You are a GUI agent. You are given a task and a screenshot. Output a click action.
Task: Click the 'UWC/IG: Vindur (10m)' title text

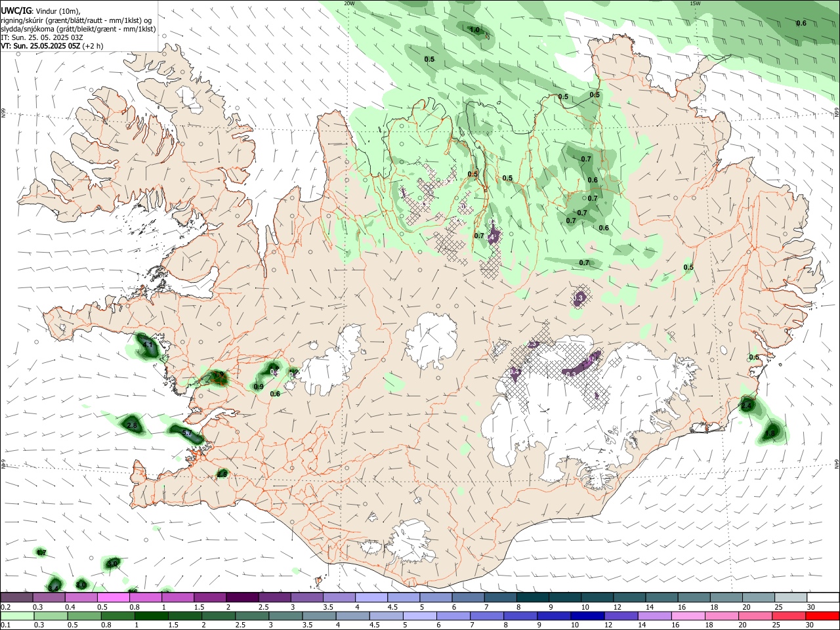pyautogui.click(x=40, y=10)
